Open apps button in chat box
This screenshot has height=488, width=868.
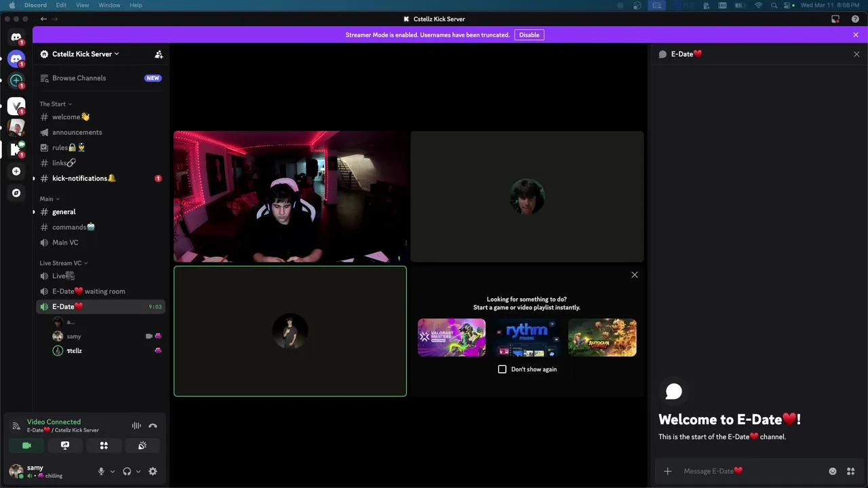pos(850,471)
